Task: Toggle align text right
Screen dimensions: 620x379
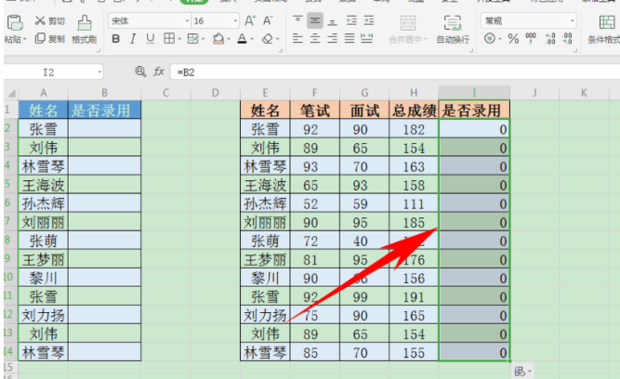Action: pos(332,38)
